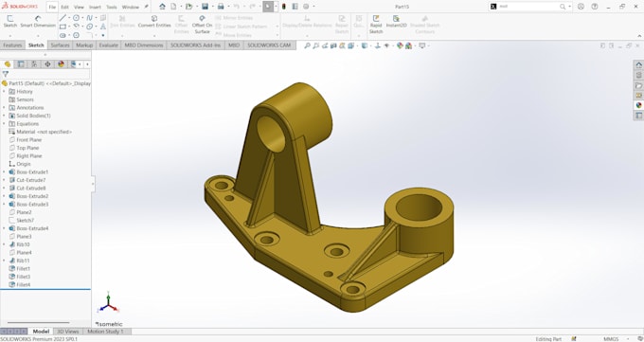The width and height of the screenshot is (644, 342).
Task: Save the part with Save icon
Action: (x=205, y=7)
